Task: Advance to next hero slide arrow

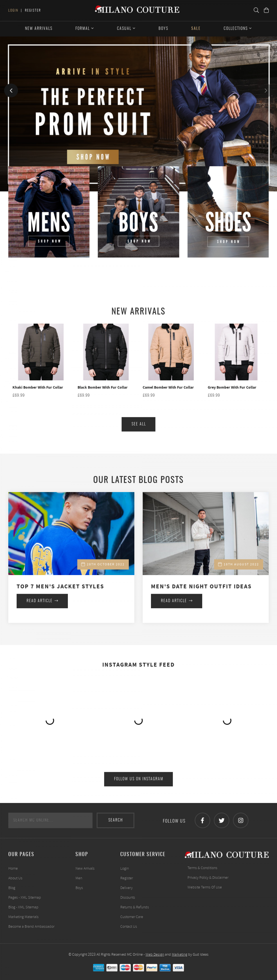Action: 265,91
